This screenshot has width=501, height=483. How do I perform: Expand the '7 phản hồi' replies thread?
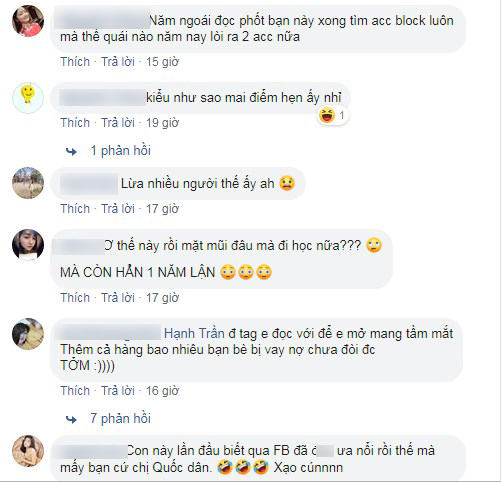point(121,418)
